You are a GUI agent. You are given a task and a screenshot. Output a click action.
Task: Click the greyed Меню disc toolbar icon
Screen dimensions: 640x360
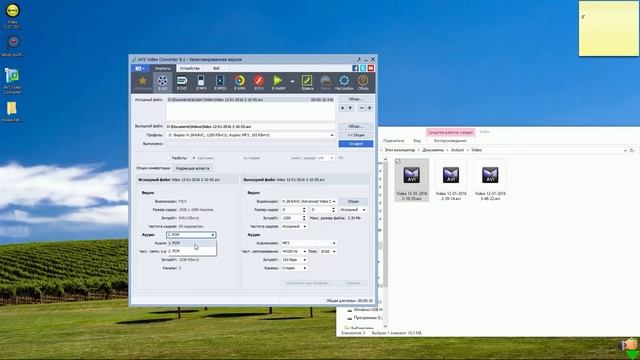[x=325, y=82]
